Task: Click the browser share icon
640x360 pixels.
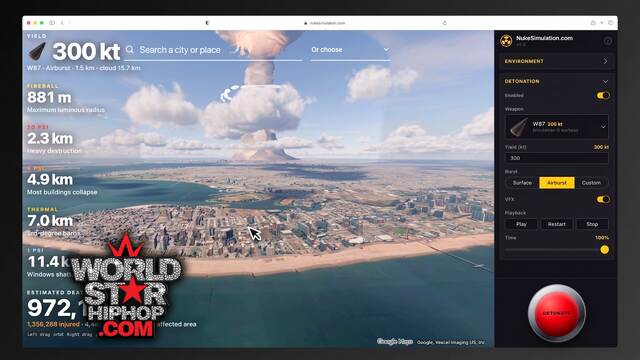Action: [x=593, y=23]
